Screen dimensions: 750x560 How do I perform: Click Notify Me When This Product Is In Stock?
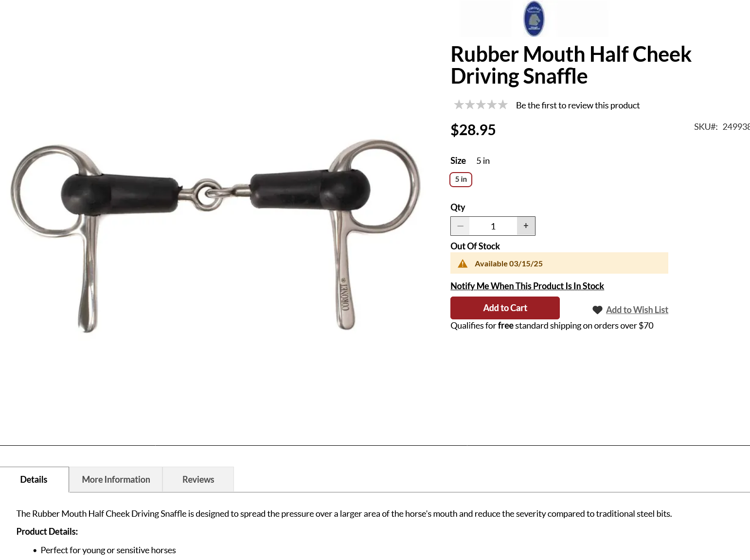527,286
